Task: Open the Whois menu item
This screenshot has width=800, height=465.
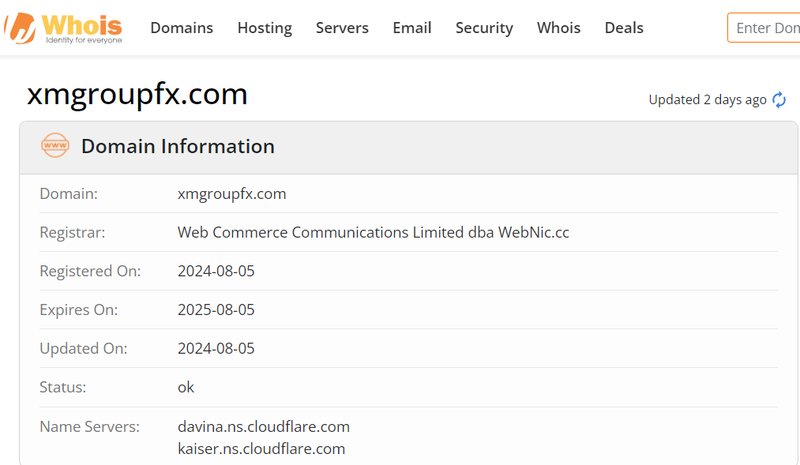Action: (x=559, y=28)
